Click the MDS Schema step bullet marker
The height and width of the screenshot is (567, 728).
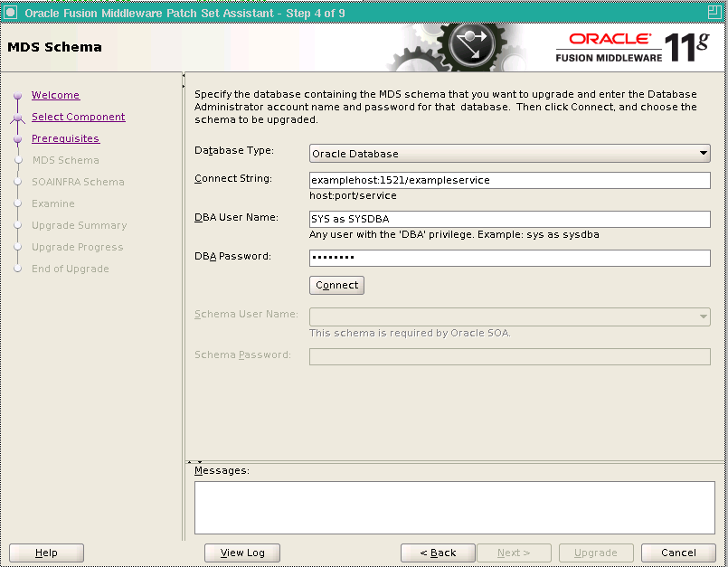point(18,160)
